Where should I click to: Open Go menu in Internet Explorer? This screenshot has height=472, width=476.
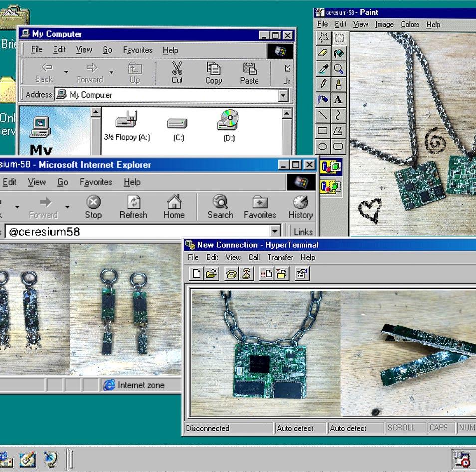(x=62, y=182)
